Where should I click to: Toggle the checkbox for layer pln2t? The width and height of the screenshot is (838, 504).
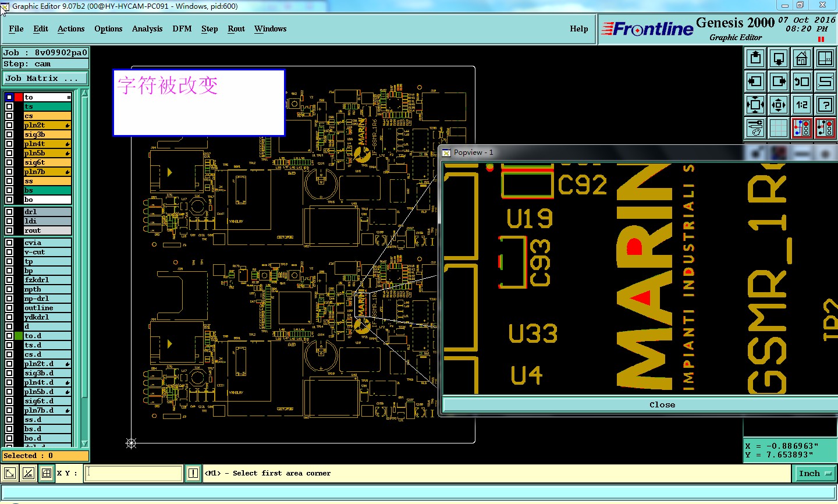pyautogui.click(x=9, y=125)
